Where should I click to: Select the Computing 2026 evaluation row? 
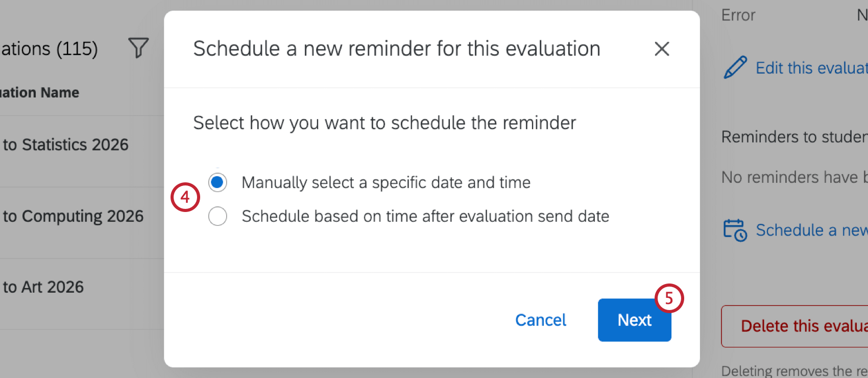[x=74, y=217]
